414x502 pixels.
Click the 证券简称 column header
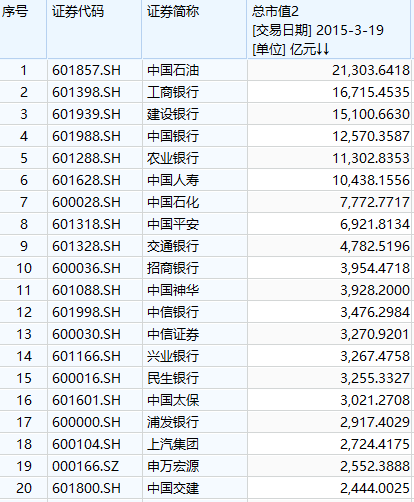pos(195,29)
